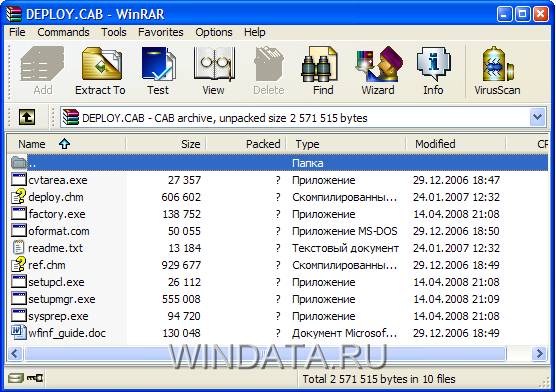Select the cvtarea.exe file name
The width and height of the screenshot is (556, 392).
(x=58, y=180)
